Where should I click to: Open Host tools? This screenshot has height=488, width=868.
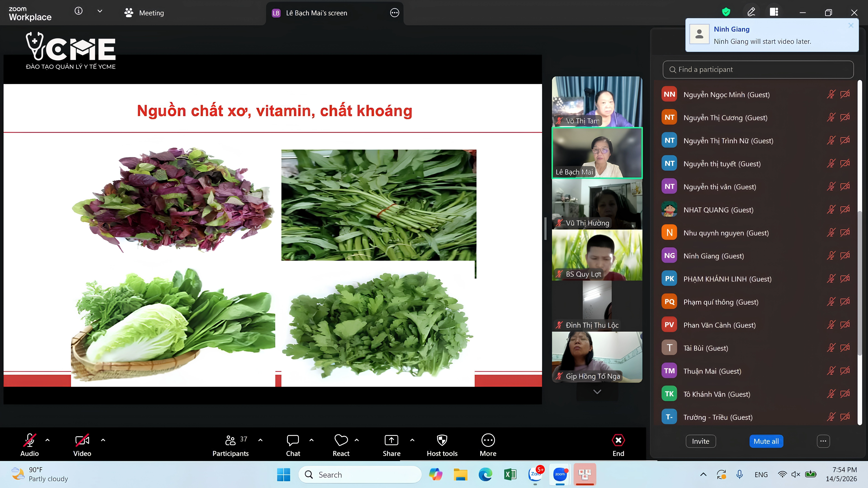442,445
